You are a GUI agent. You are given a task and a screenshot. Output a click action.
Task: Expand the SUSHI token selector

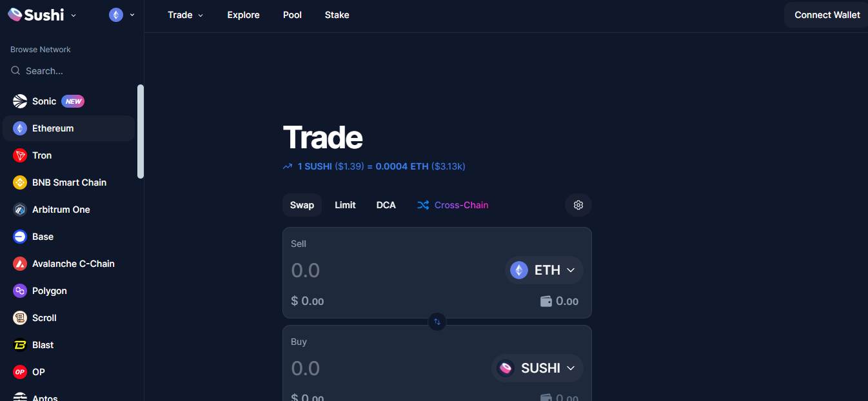pyautogui.click(x=538, y=368)
